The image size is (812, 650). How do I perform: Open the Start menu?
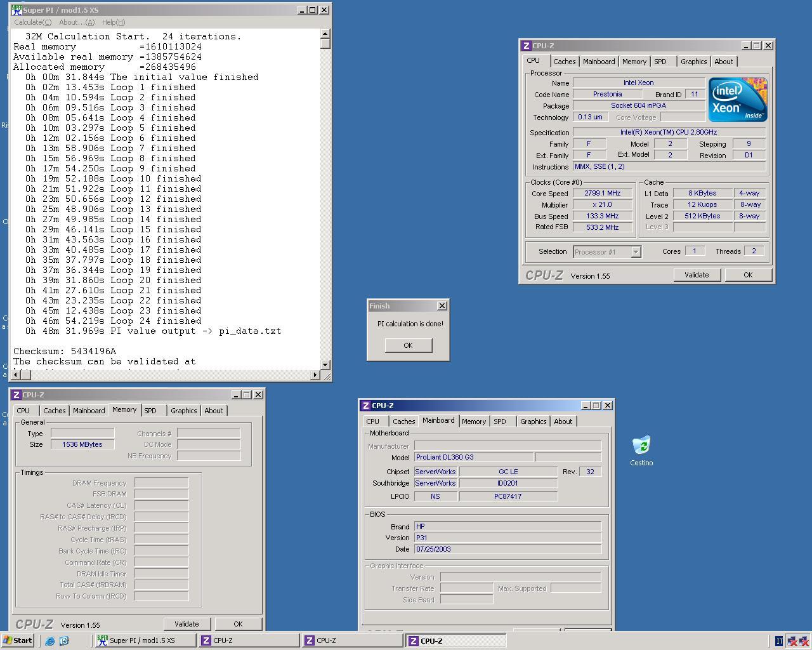[x=17, y=640]
